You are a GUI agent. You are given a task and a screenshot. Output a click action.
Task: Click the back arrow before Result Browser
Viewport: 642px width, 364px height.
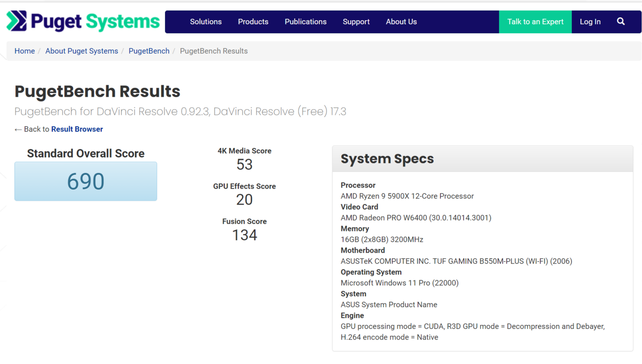pyautogui.click(x=18, y=129)
